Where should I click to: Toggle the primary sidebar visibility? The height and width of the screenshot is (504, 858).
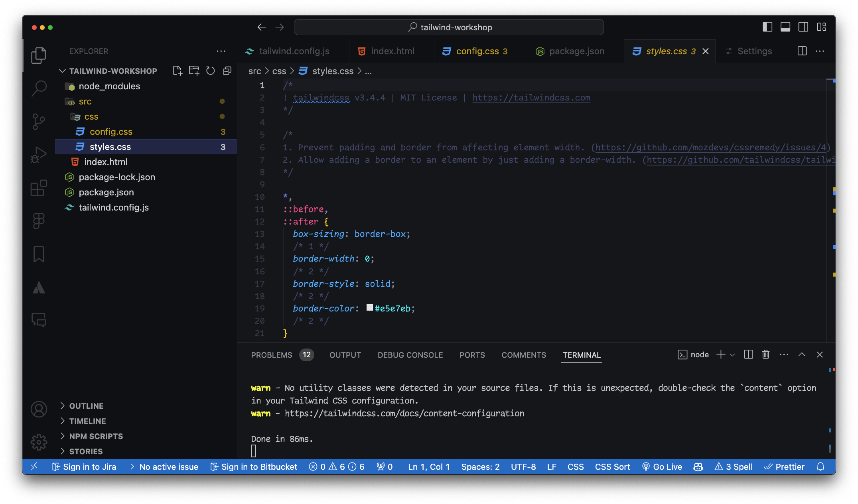point(767,27)
